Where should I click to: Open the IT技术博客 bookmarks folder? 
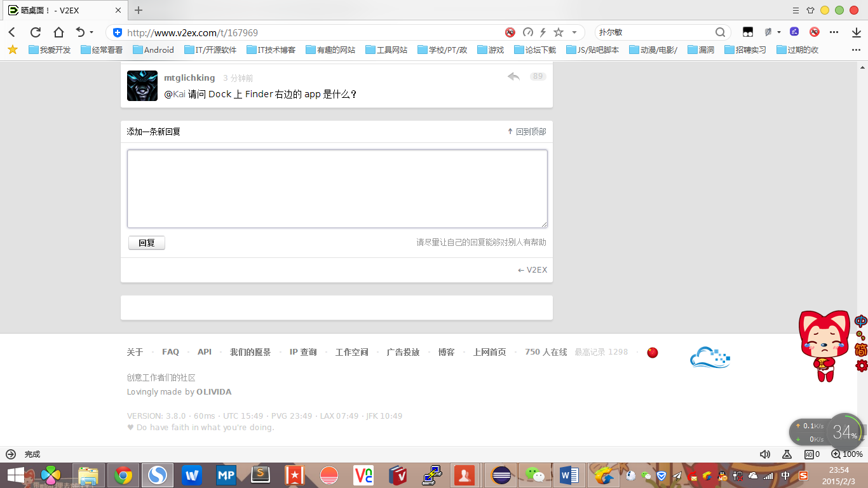(x=271, y=50)
